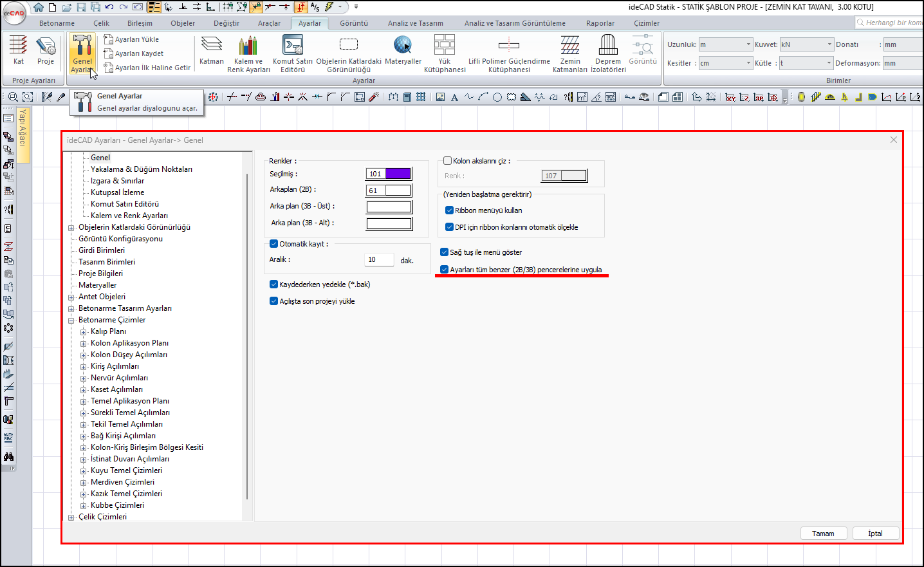
Task: Open Kalem ve Renk Ayarları icon
Action: pos(248,45)
